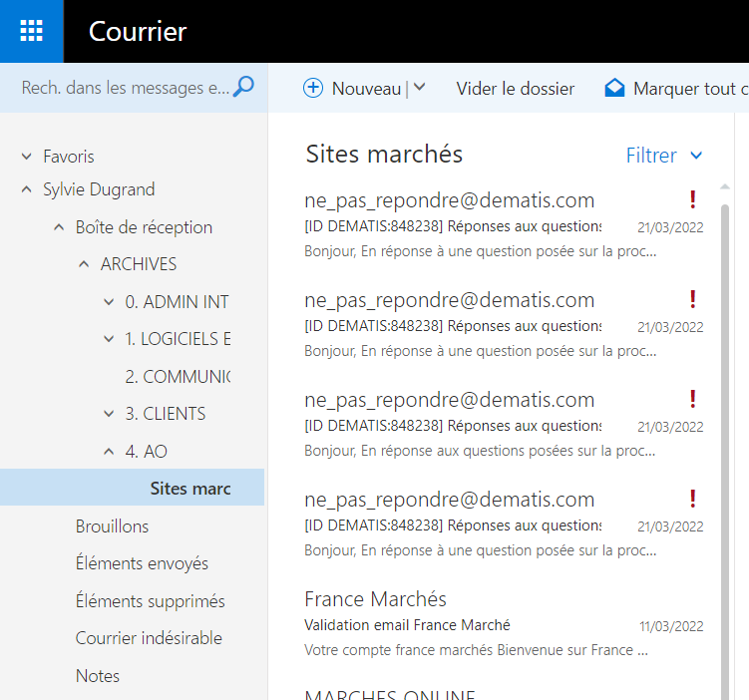This screenshot has width=749, height=700.
Task: Click the search magnifier icon
Action: pyautogui.click(x=243, y=88)
